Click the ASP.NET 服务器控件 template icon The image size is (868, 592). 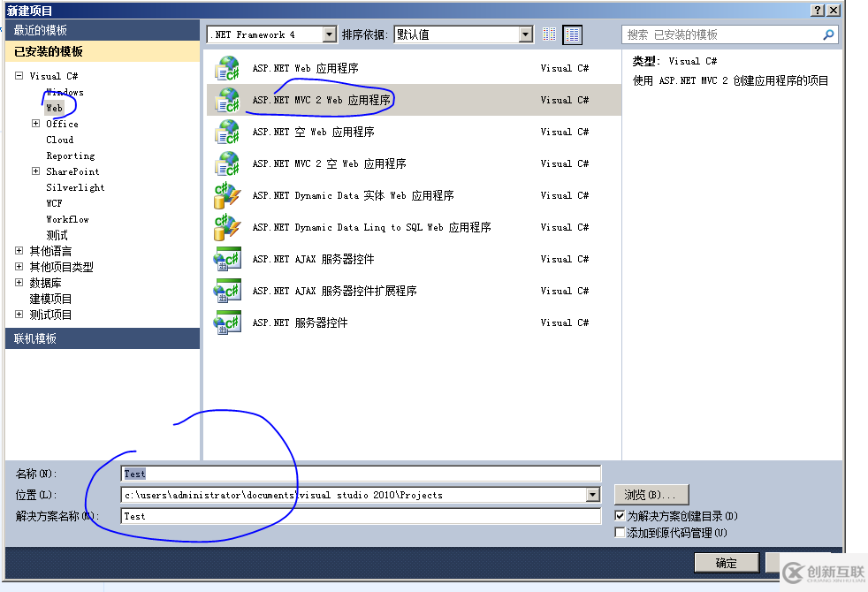click(x=227, y=323)
